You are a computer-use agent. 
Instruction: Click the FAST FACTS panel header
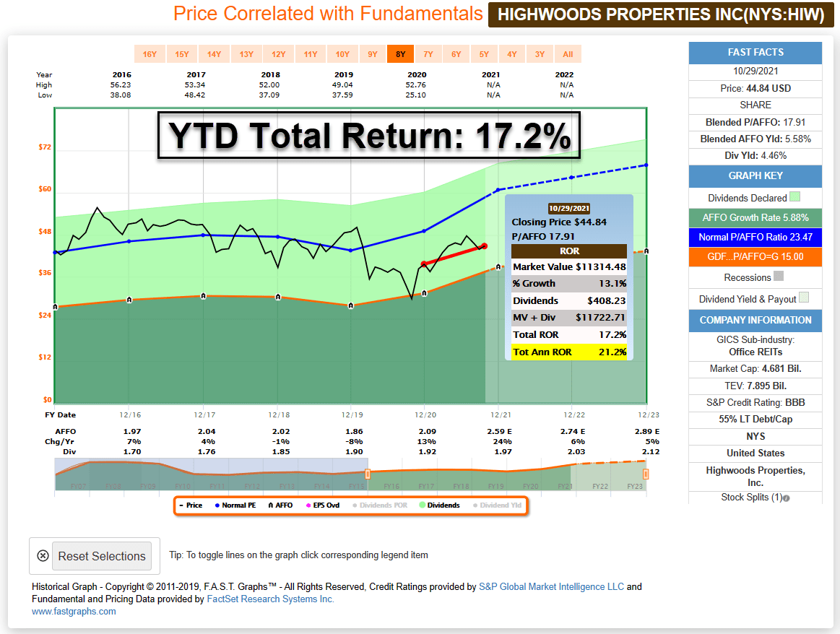(755, 53)
